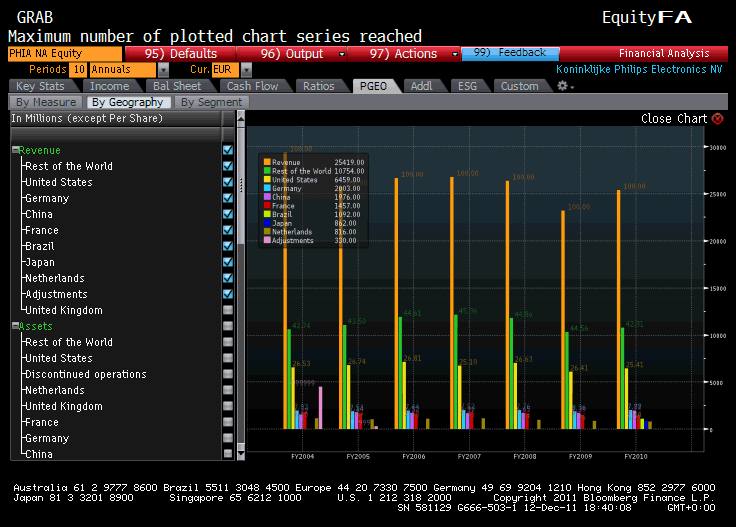
Task: Click the orange Revenue legend swatch
Action: 267,161
